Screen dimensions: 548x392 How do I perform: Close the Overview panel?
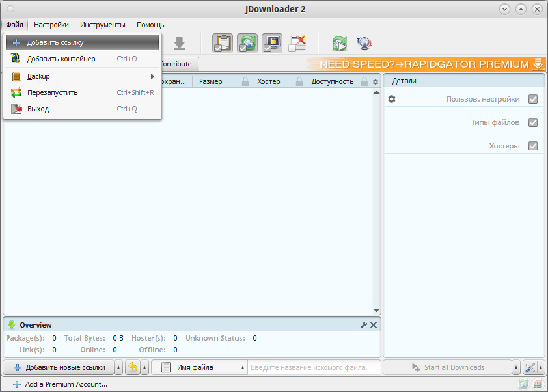374,325
